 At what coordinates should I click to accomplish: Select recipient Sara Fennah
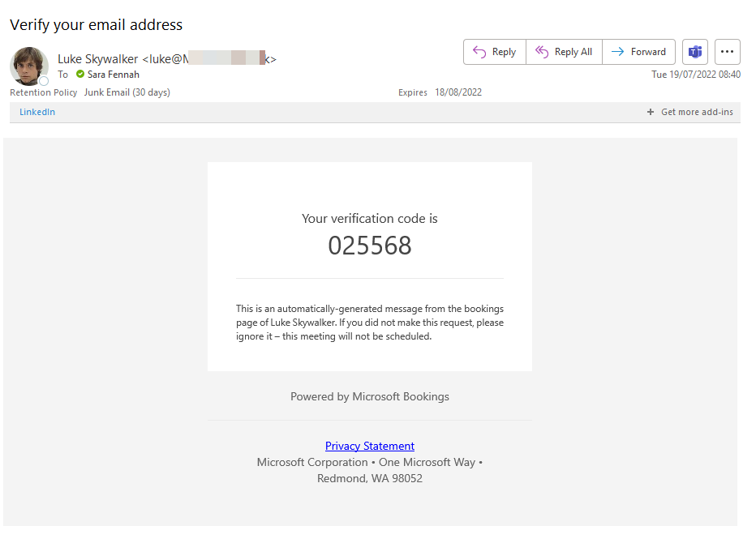(114, 75)
